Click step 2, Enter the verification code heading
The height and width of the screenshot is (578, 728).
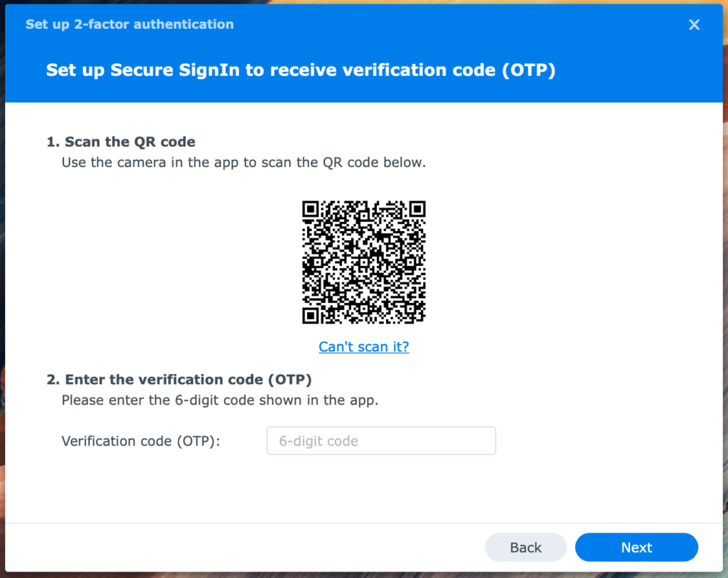(x=180, y=380)
